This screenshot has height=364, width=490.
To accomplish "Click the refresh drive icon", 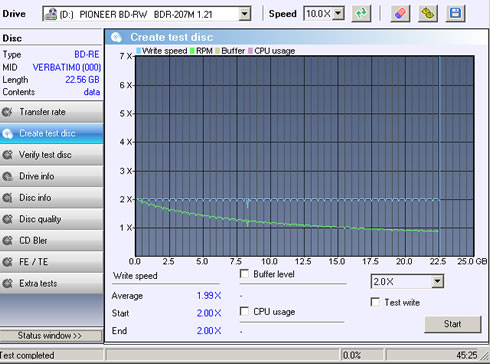I will [x=361, y=14].
